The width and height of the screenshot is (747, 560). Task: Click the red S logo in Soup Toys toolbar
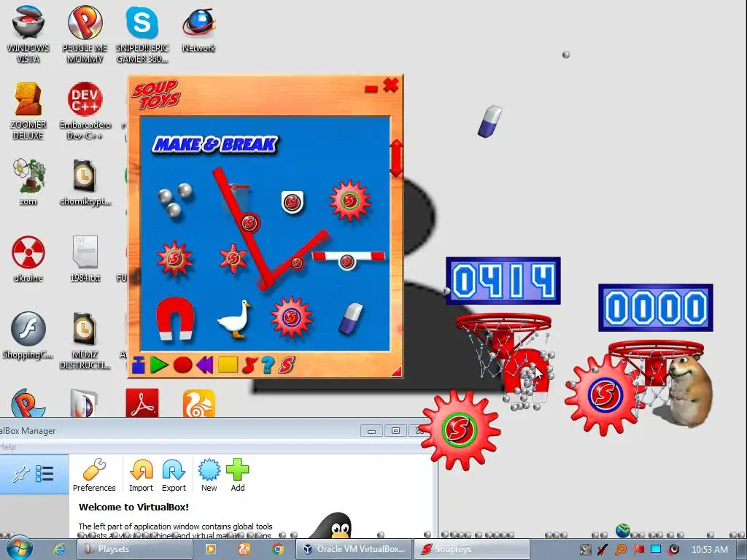point(286,365)
